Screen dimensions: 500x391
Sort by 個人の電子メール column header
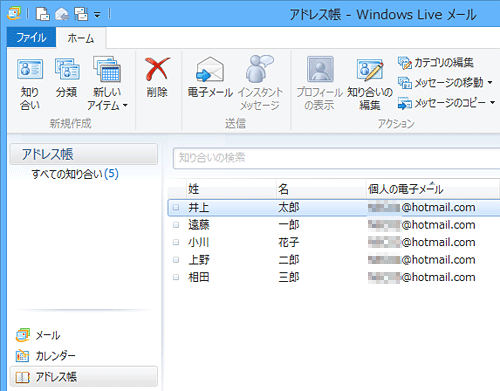(x=432, y=189)
